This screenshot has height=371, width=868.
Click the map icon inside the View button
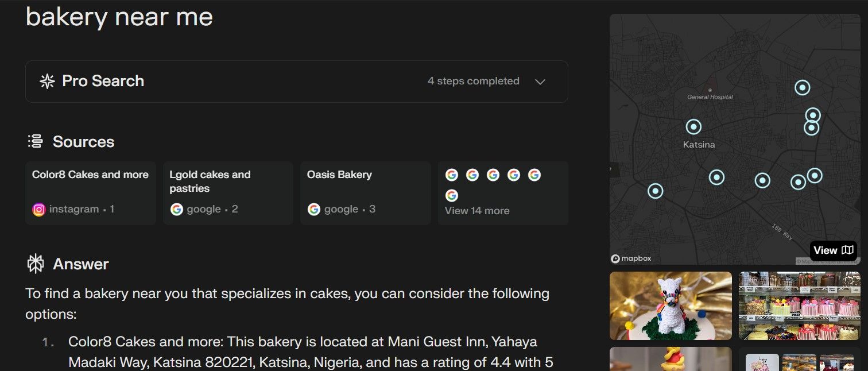[x=848, y=250]
